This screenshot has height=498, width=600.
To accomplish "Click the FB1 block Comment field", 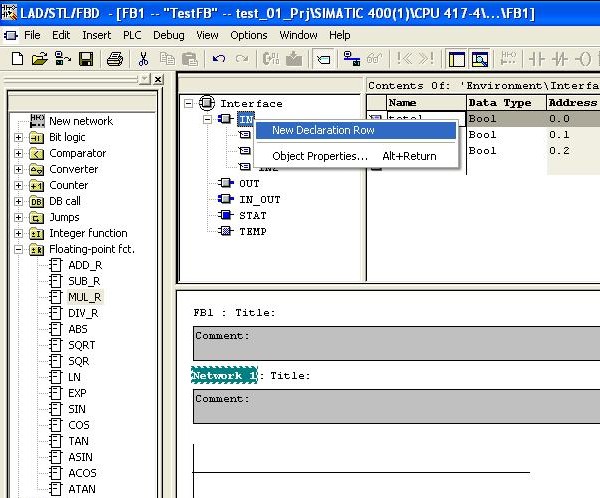I will (x=396, y=343).
